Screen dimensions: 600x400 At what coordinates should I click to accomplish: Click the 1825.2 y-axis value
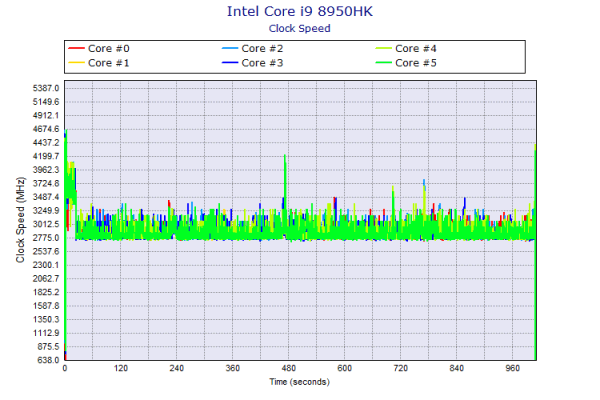[x=46, y=292]
